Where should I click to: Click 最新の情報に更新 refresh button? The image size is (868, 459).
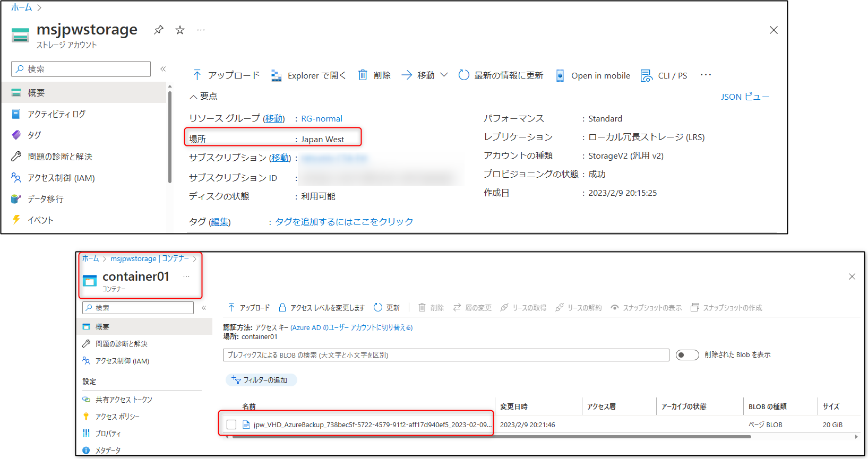coord(501,75)
